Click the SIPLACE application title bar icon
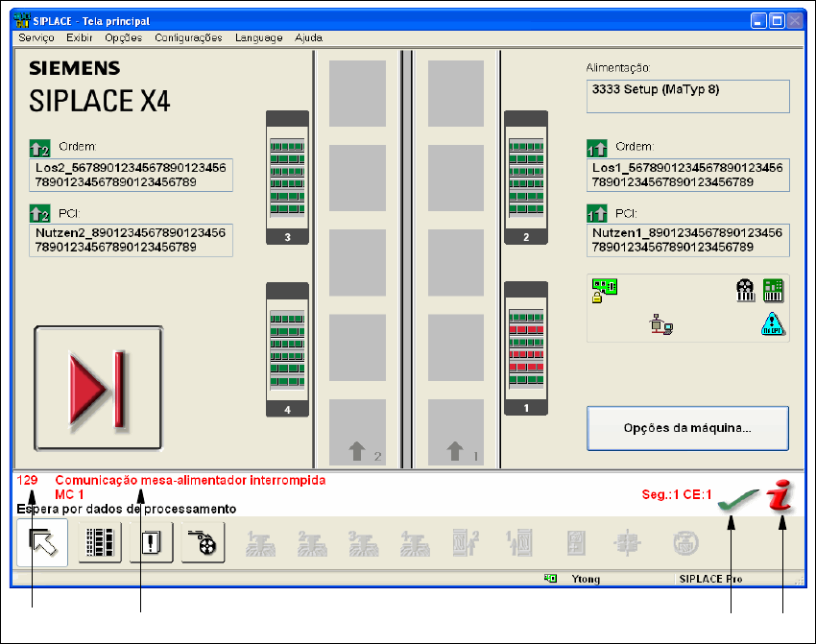816x644 pixels. [x=21, y=20]
